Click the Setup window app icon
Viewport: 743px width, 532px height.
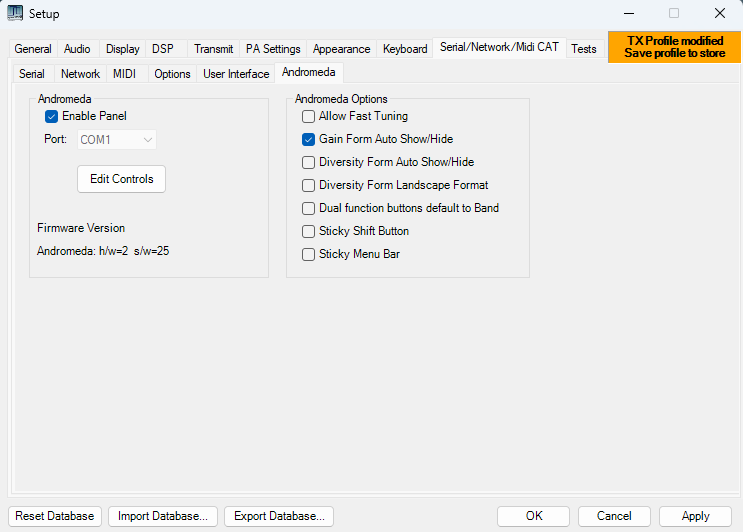coord(15,13)
